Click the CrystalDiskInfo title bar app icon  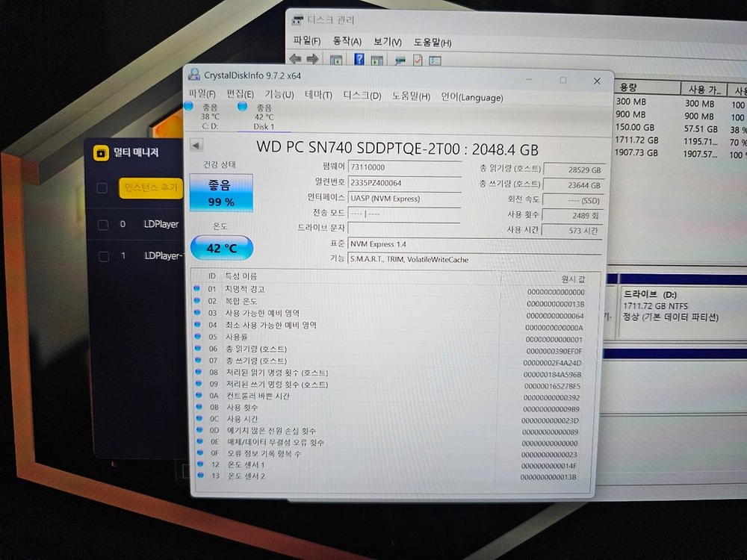click(x=194, y=74)
